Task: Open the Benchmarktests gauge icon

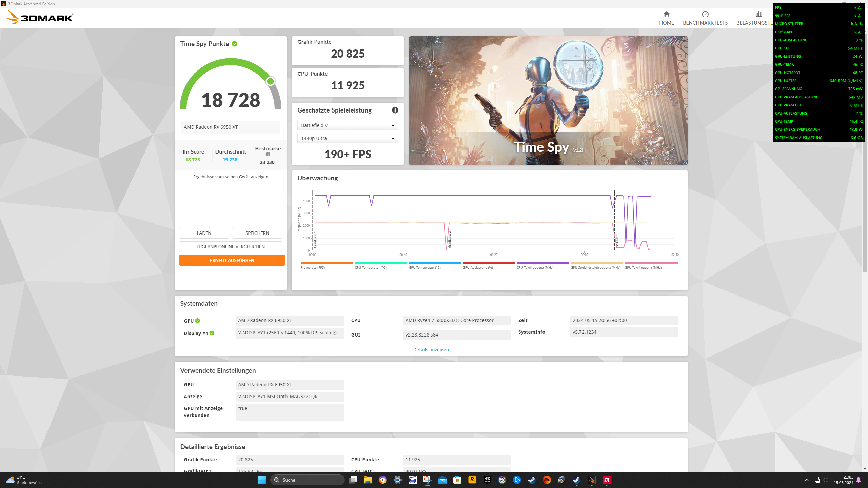Action: coord(705,14)
